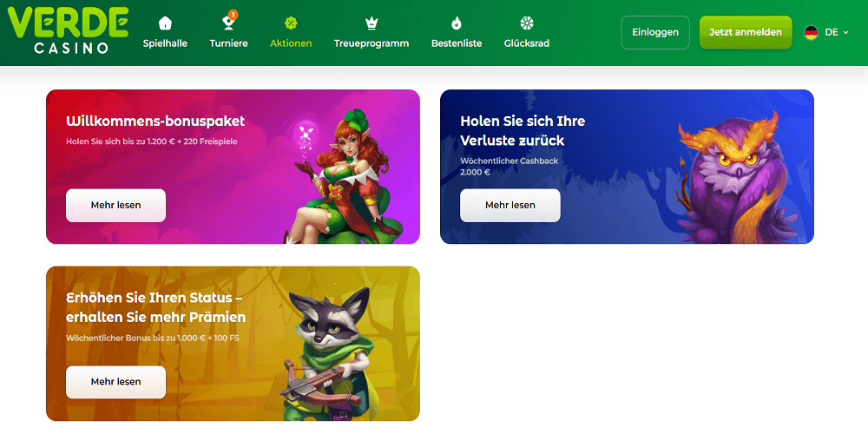The image size is (868, 434).
Task: Click the Aktionen percent badge icon
Action: [x=291, y=23]
